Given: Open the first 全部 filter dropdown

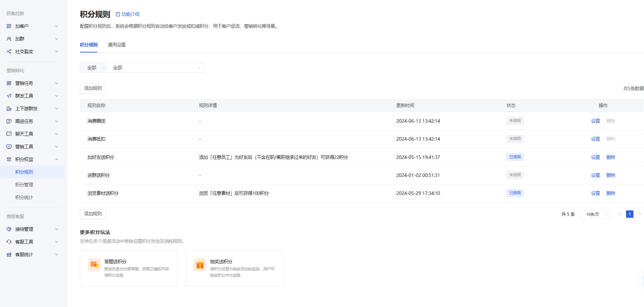Looking at the screenshot, I should (x=94, y=68).
